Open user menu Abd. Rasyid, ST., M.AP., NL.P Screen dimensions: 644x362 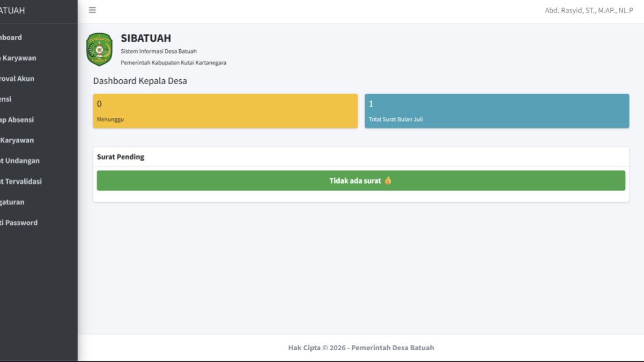click(x=589, y=11)
